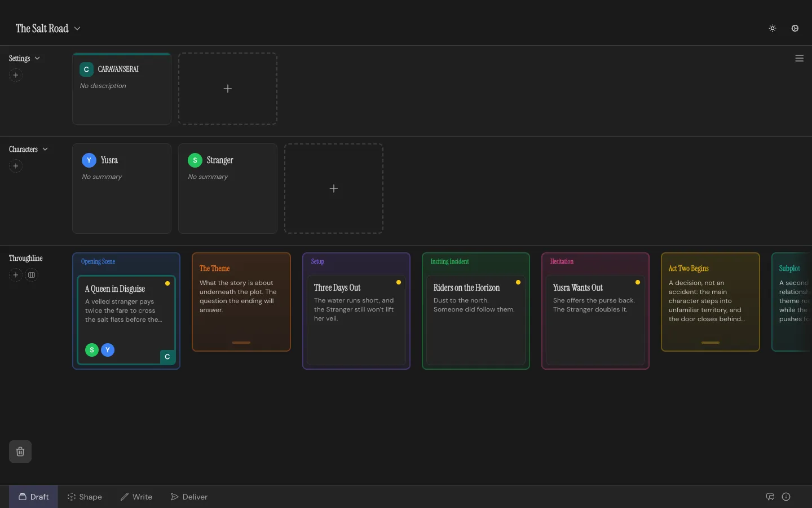Click the Throughline section label
Screen dimensions: 812x508
pos(26,258)
